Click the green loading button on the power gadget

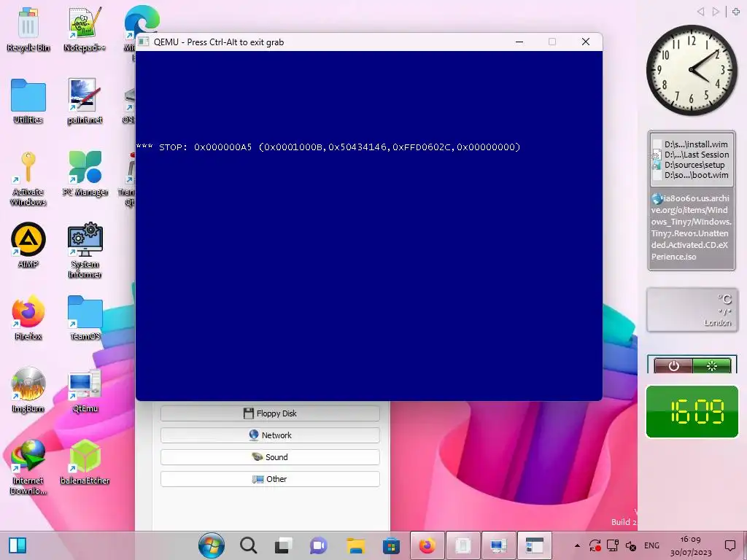coord(711,366)
